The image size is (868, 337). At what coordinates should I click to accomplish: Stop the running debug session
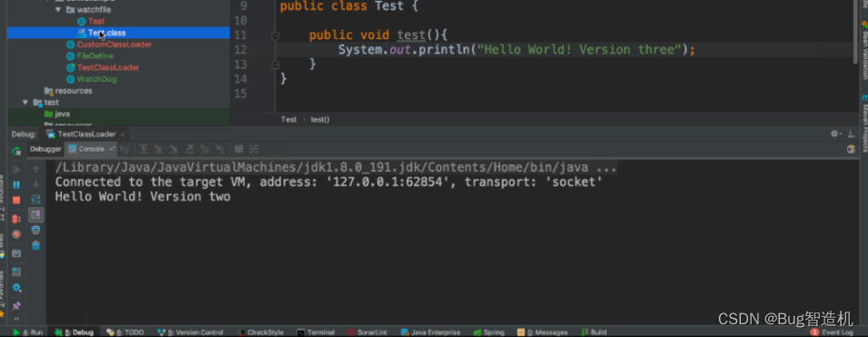click(16, 201)
